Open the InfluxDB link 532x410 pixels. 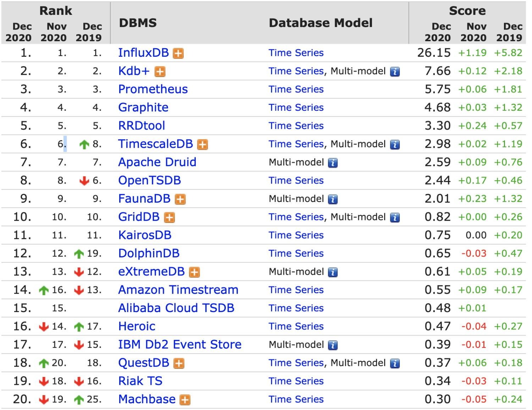pos(143,53)
